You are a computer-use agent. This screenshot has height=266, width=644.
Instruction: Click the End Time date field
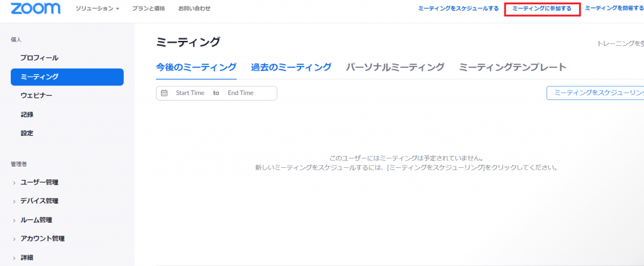coord(240,93)
